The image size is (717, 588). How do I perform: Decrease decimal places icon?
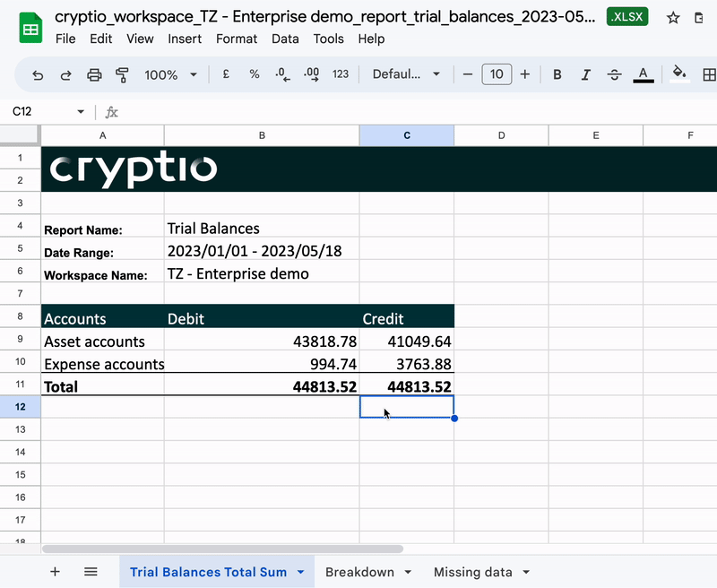coord(282,74)
